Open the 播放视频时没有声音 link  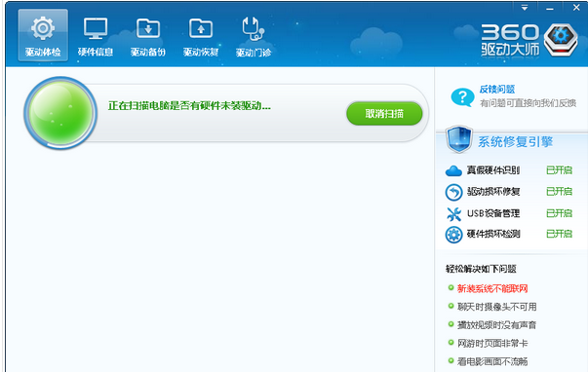[x=497, y=325]
